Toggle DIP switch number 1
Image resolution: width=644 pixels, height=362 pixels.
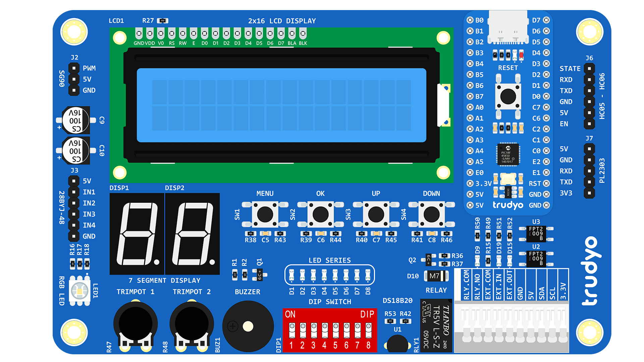coord(292,330)
